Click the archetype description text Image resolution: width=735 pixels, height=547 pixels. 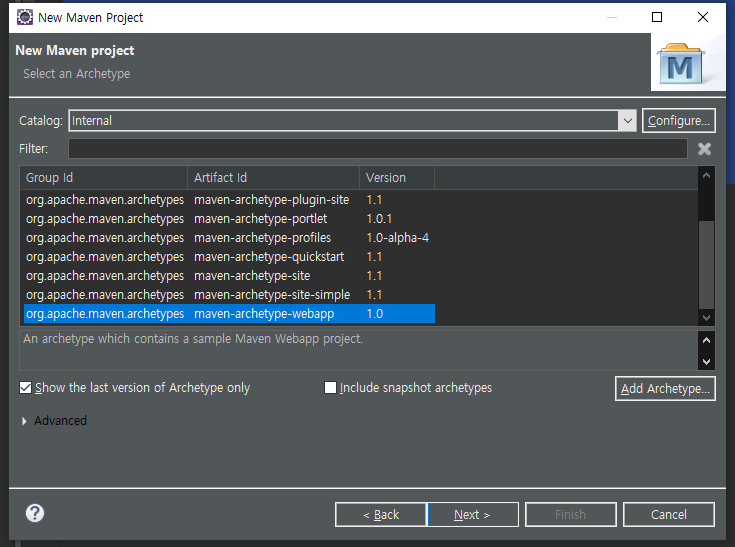click(x=193, y=339)
